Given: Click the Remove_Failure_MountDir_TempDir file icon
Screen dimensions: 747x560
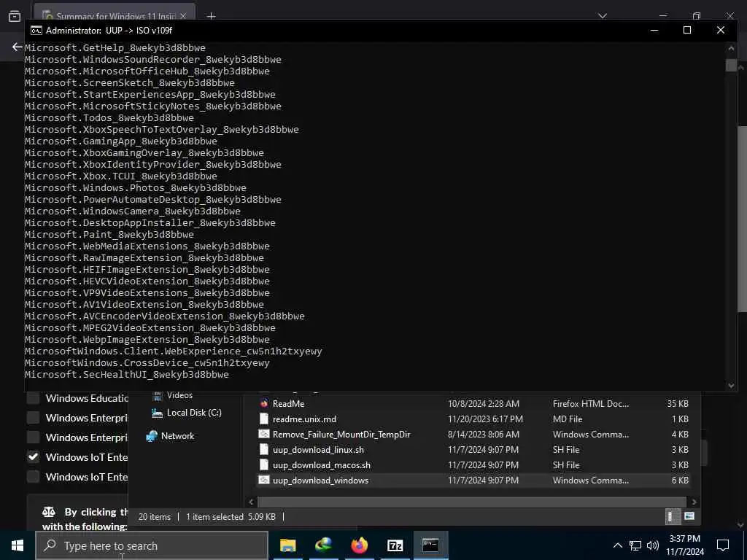Looking at the screenshot, I should 264,434.
